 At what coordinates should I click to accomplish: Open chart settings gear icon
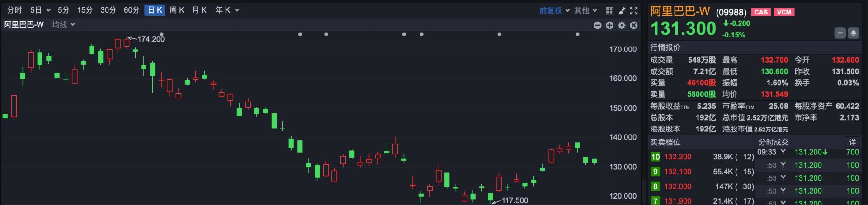point(622,25)
